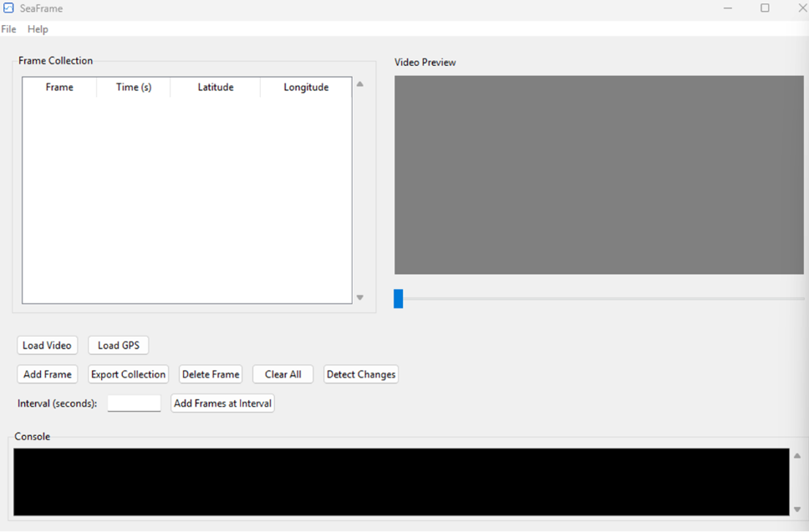Screen dimensions: 809x532
Task: Click the Console scroll up arrow
Action: click(797, 456)
